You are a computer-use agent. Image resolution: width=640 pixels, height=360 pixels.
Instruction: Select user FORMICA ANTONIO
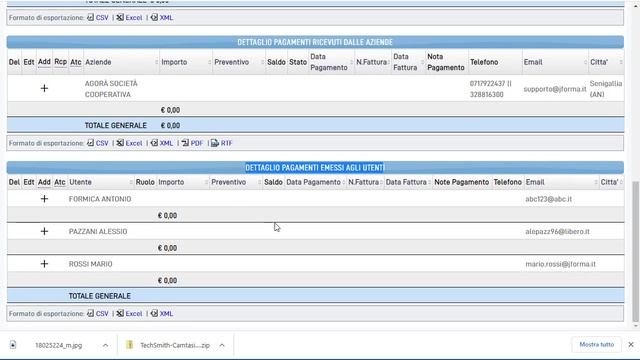(x=100, y=199)
